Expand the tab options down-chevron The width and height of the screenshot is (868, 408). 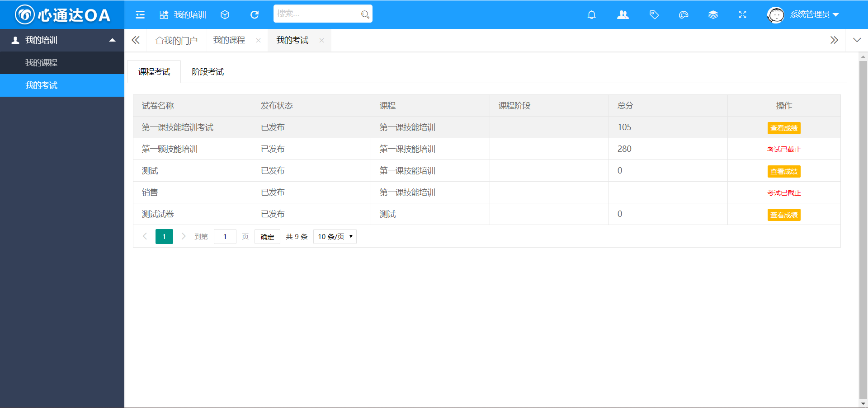click(857, 40)
